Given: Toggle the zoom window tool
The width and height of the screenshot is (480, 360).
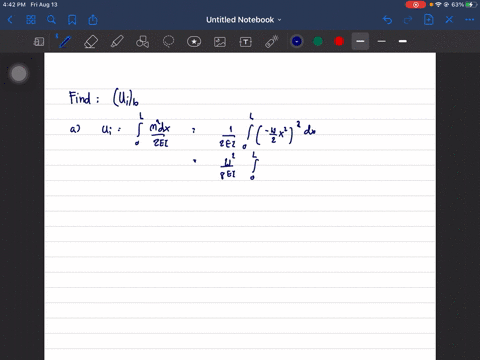Looking at the screenshot, I should (x=39, y=42).
